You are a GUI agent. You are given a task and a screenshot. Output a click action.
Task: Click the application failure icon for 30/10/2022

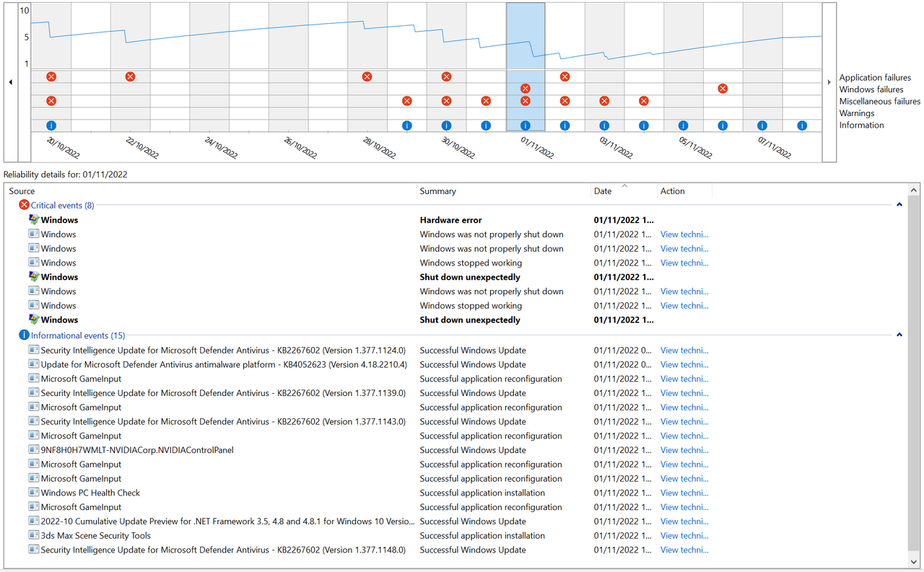pyautogui.click(x=446, y=76)
